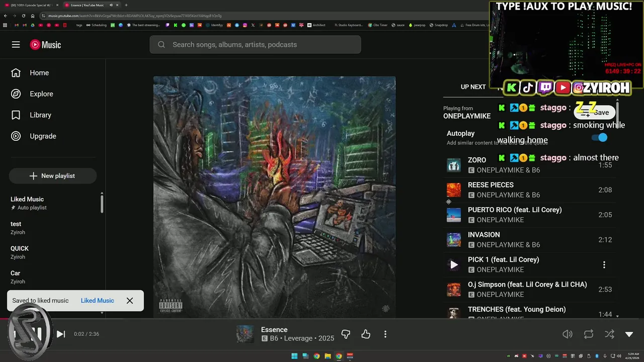Open the Scheduling bookmark
The height and width of the screenshot is (362, 644).
tap(96, 25)
